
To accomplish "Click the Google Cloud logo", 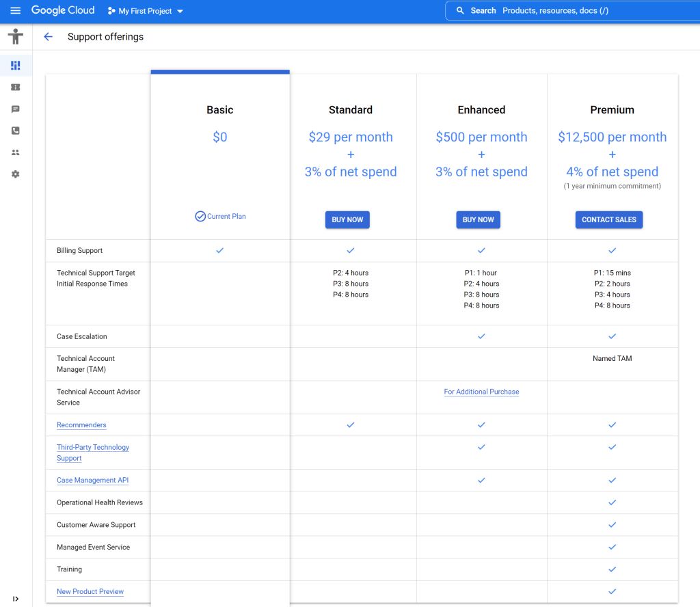I will [63, 10].
